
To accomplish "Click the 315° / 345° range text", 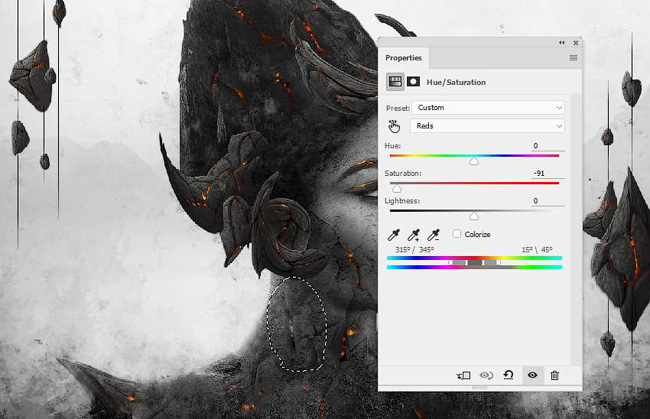I will point(414,249).
